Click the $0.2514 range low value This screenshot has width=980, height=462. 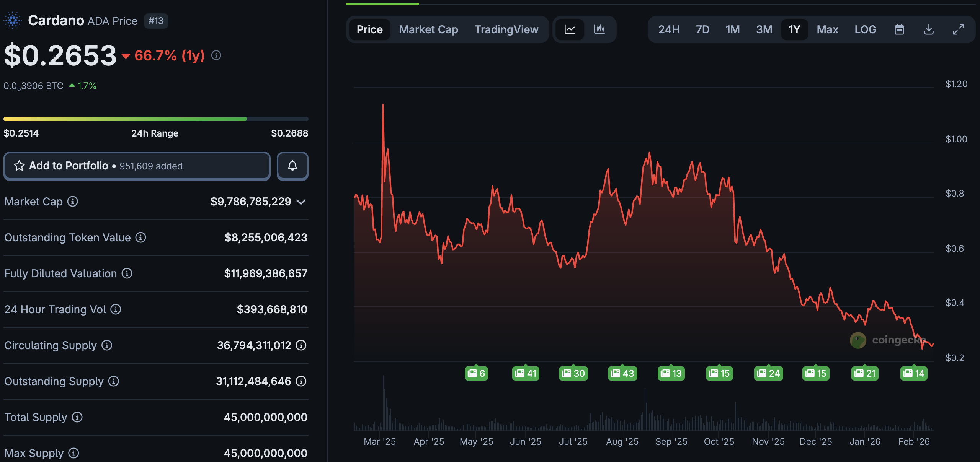(21, 133)
